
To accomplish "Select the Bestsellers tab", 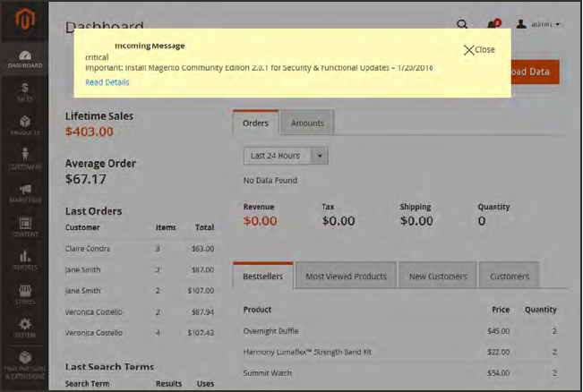I will pos(263,276).
